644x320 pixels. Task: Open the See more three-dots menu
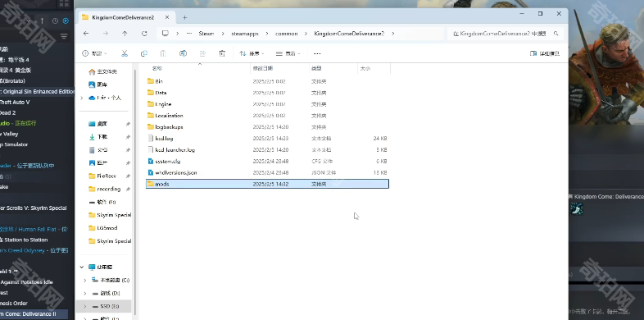[317, 53]
